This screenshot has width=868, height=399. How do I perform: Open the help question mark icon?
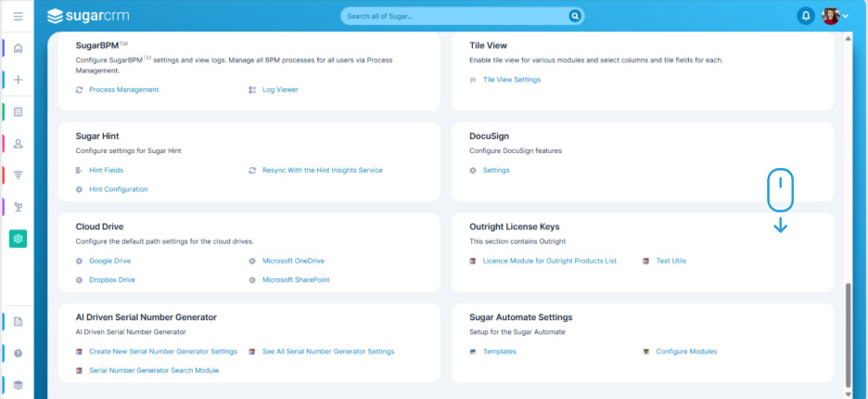(x=18, y=354)
